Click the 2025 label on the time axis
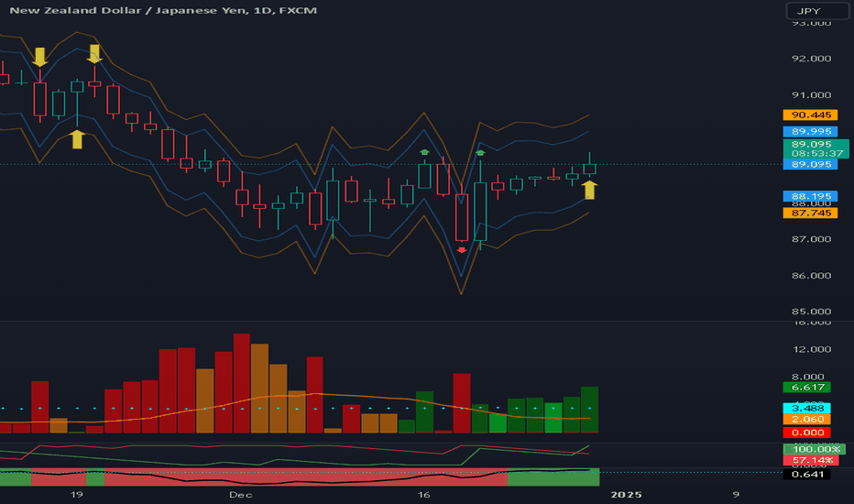The height and width of the screenshot is (504, 854). 626,495
